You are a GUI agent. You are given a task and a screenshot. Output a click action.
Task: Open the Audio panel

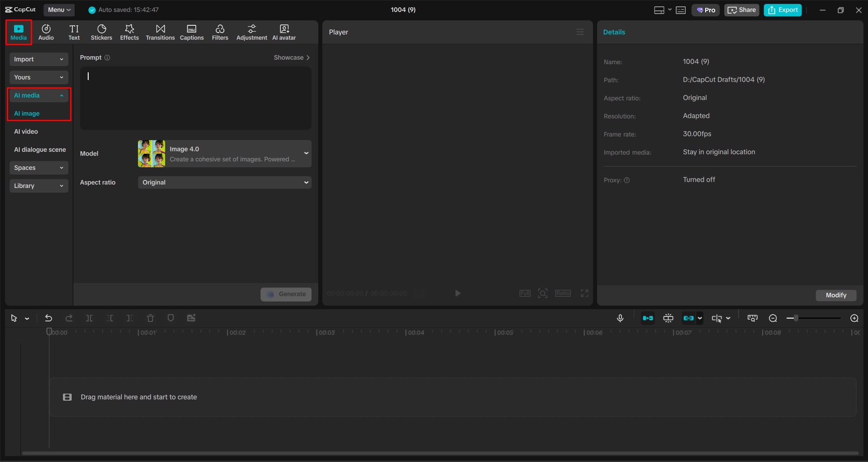[46, 32]
